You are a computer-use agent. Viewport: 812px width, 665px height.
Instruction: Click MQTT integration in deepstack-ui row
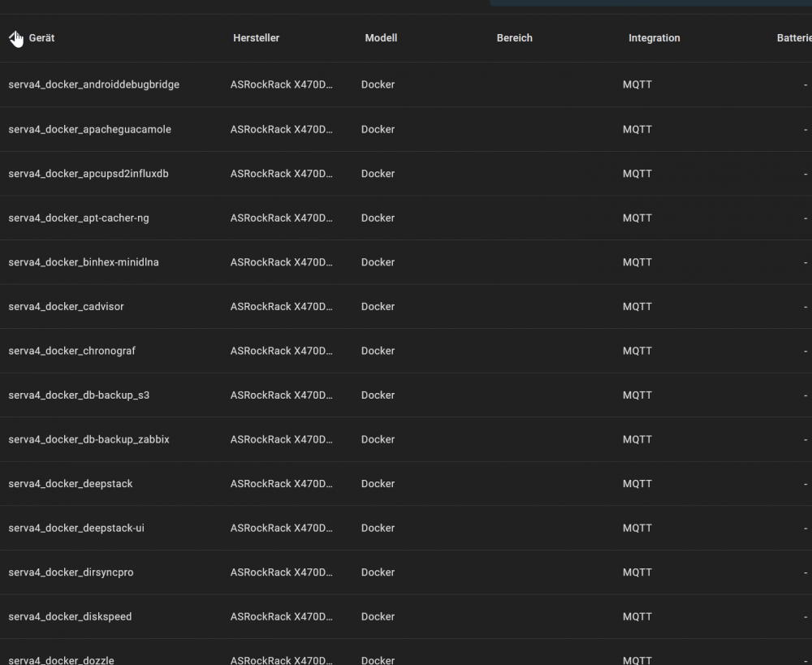point(637,529)
